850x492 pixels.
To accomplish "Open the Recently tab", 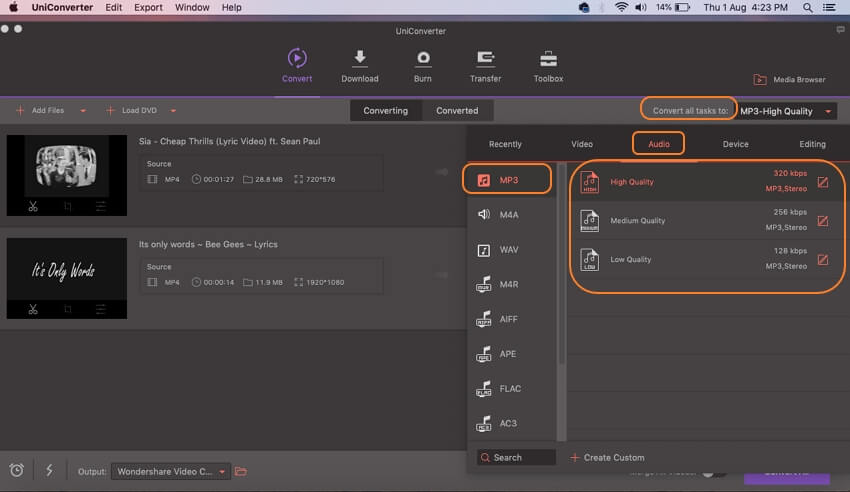I will click(505, 144).
